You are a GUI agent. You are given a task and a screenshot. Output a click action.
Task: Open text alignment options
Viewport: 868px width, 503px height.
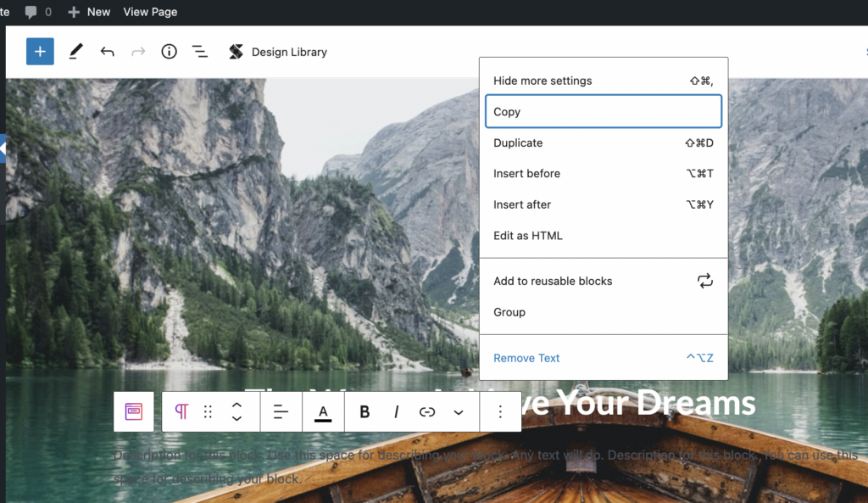281,411
